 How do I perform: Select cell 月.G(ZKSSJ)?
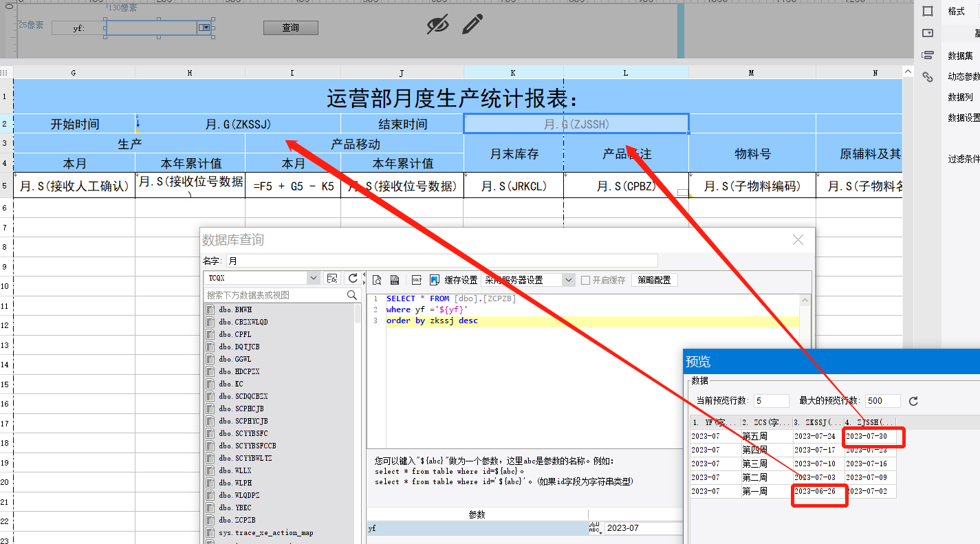(238, 124)
